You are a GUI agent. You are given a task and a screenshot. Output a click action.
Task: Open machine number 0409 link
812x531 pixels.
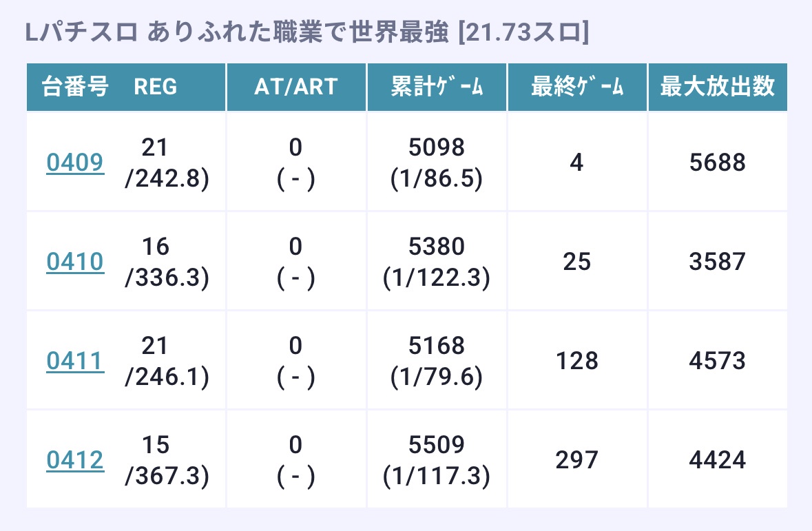coord(75,163)
